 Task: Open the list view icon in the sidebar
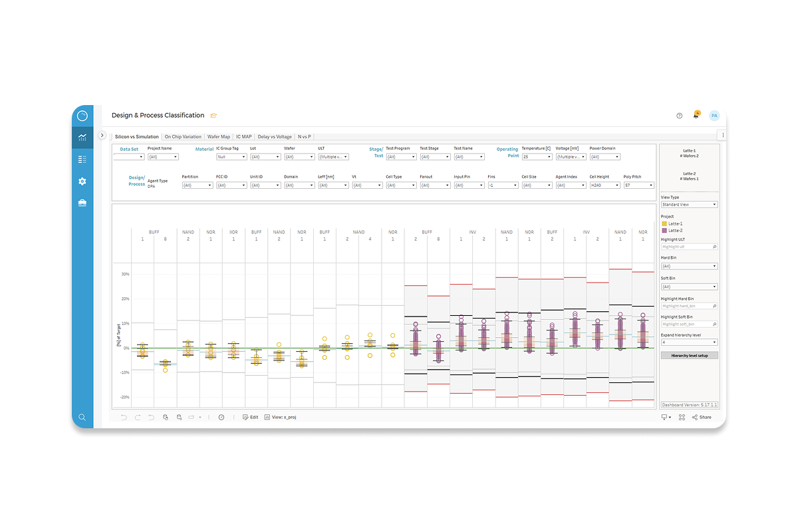point(82,159)
